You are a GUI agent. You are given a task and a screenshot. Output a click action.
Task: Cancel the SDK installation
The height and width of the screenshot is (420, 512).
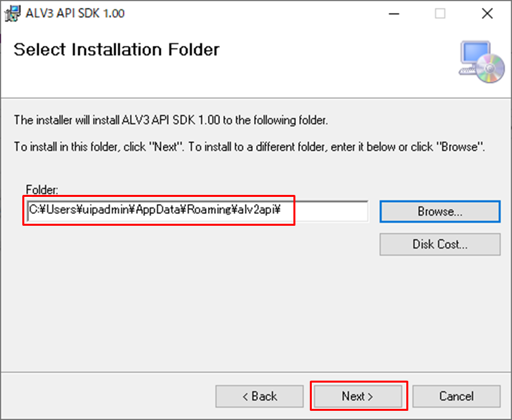[456, 396]
